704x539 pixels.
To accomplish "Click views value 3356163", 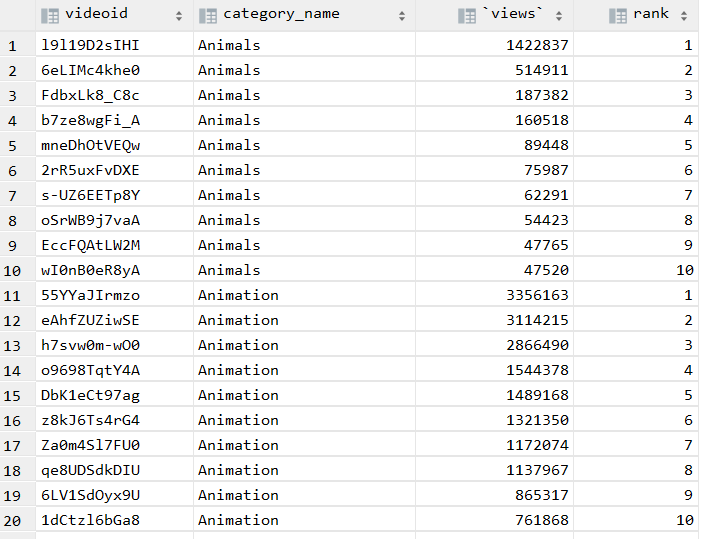I will click(x=537, y=295).
